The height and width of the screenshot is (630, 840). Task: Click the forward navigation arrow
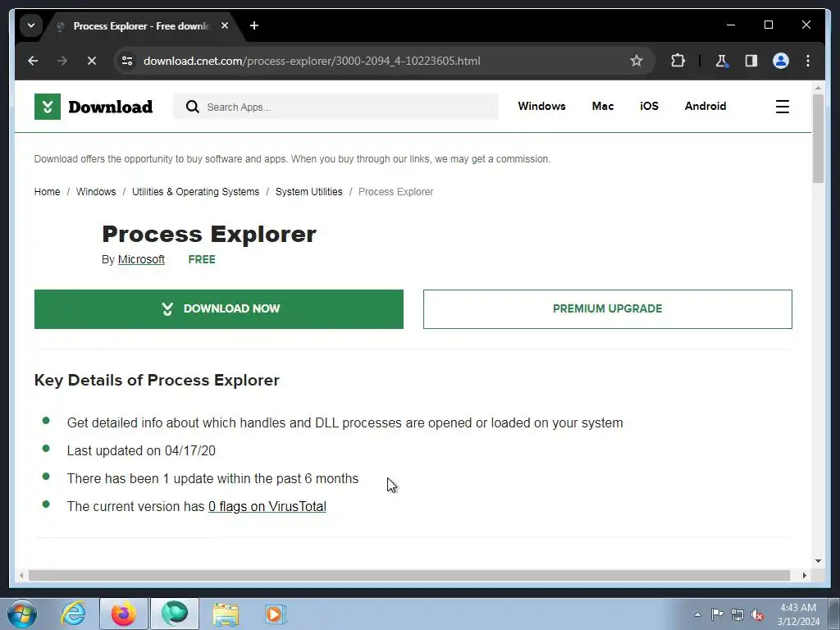(x=62, y=61)
